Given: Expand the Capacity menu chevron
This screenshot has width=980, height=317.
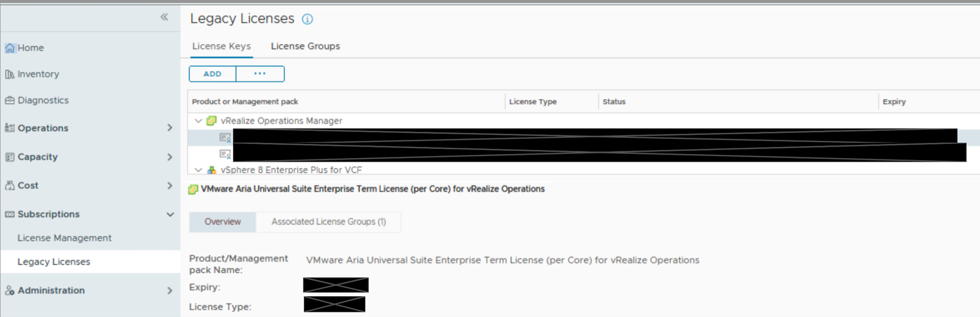Looking at the screenshot, I should pos(170,157).
